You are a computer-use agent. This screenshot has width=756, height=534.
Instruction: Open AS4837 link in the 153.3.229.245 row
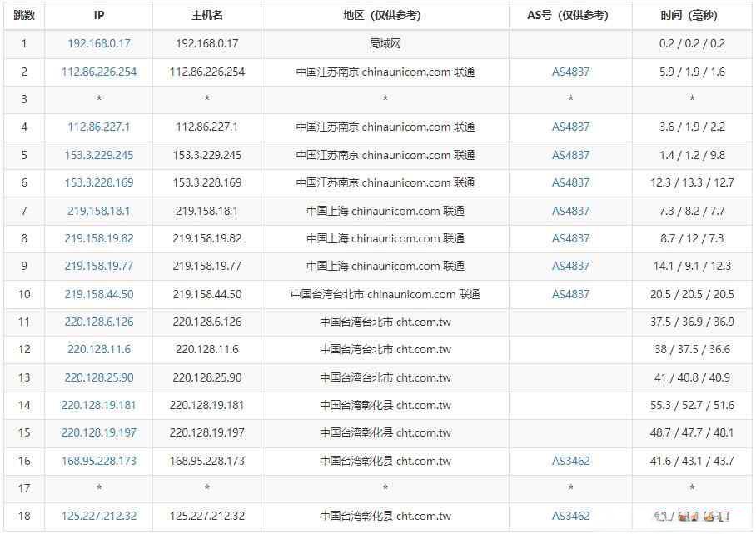(571, 155)
